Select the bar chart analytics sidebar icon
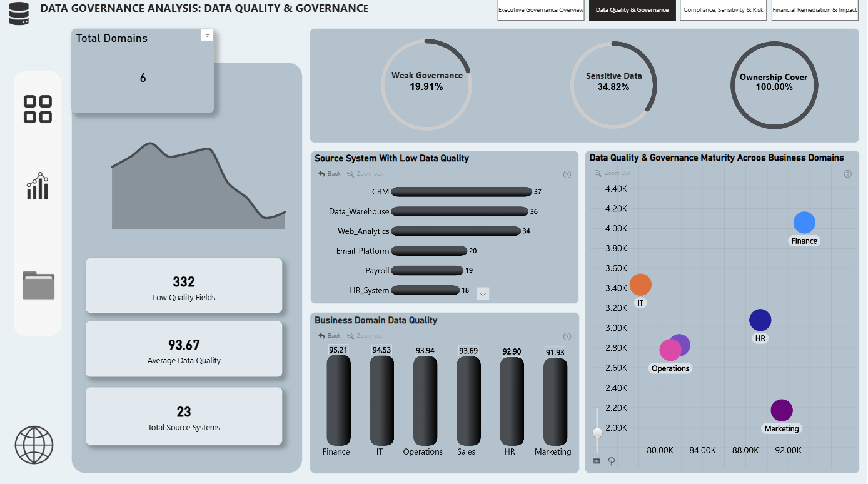This screenshot has height=484, width=868. pos(38,186)
